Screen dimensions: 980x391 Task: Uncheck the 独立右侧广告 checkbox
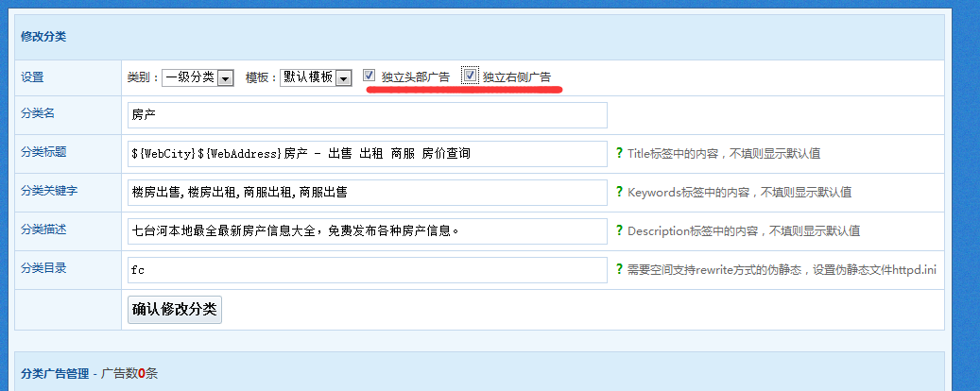coord(470,76)
